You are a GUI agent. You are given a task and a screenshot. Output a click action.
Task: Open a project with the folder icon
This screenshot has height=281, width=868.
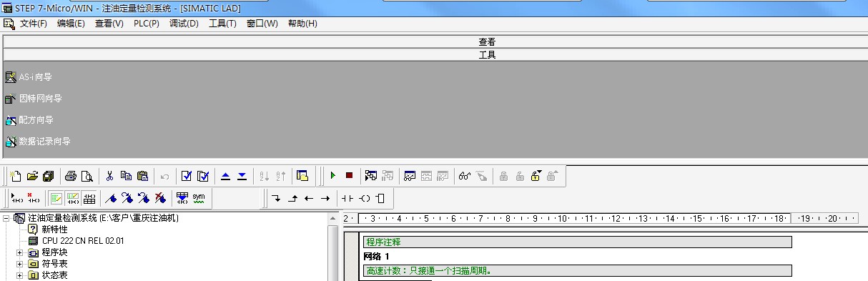[33, 176]
